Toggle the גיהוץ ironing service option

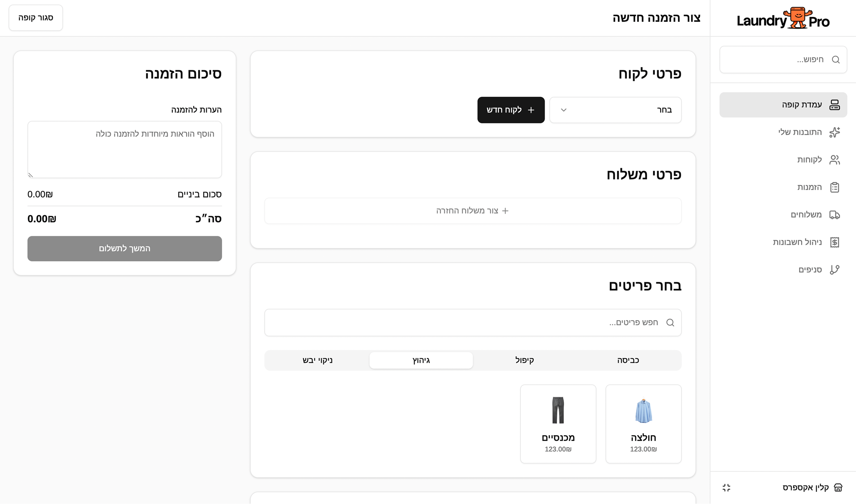421,360
